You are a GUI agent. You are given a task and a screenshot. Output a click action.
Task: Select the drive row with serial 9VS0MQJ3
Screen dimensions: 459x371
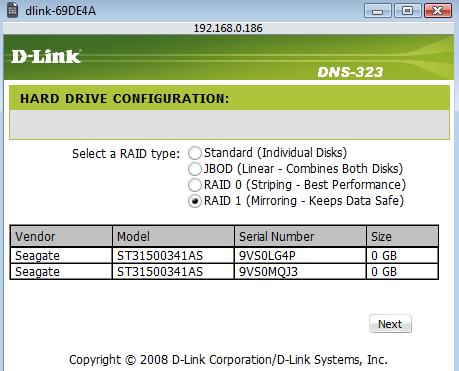(x=224, y=272)
